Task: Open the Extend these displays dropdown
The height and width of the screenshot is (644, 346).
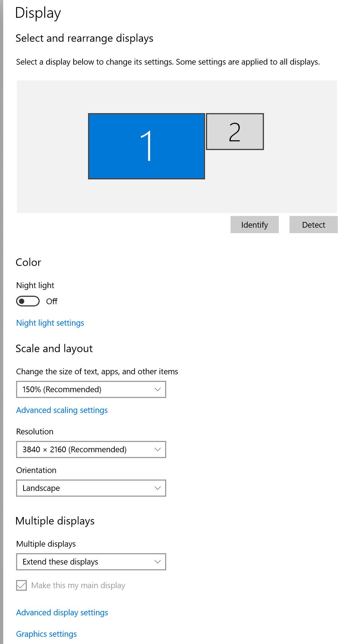Action: (x=91, y=562)
